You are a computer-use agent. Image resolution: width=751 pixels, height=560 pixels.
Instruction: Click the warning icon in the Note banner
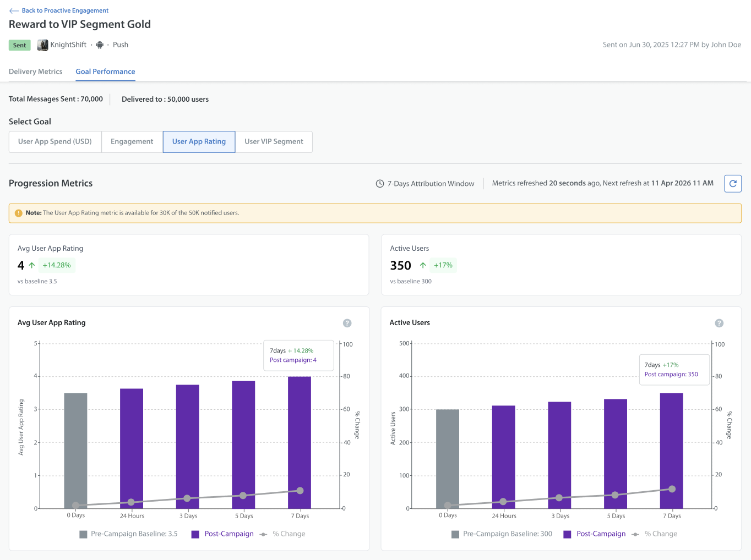(x=19, y=213)
